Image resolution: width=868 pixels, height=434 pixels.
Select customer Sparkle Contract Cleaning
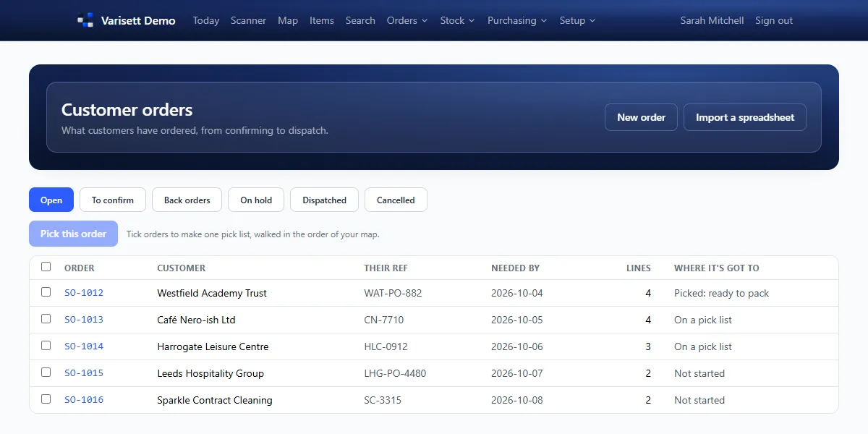[x=215, y=400]
